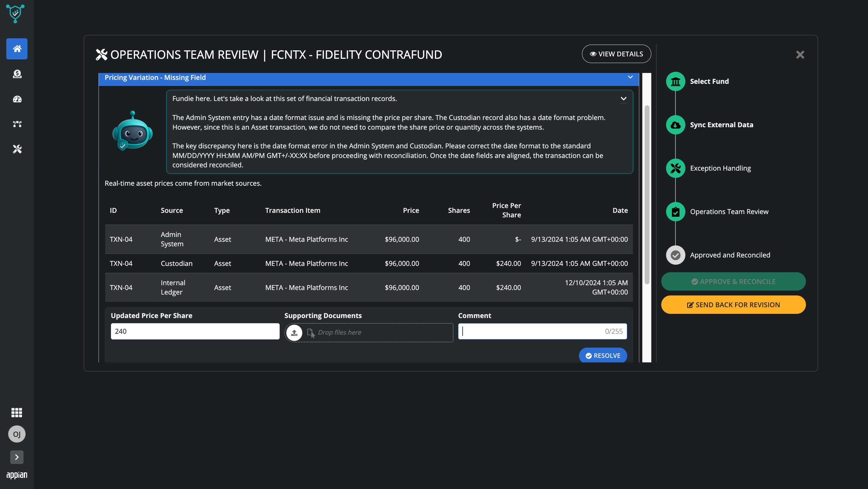Click the Resolve button

point(603,355)
